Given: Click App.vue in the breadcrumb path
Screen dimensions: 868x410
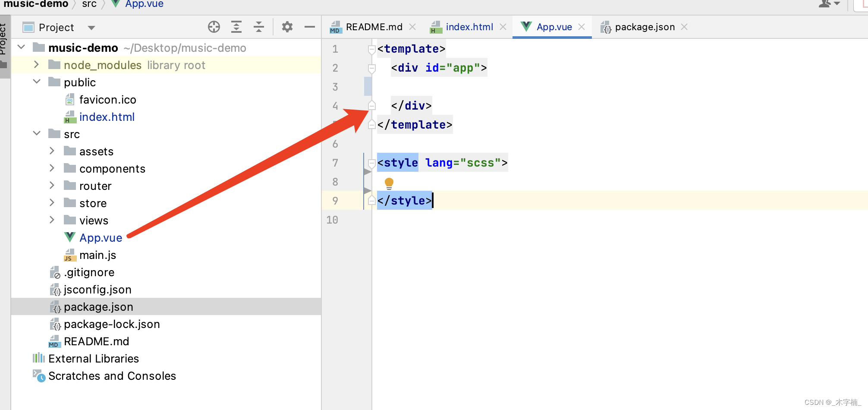Looking at the screenshot, I should [144, 4].
